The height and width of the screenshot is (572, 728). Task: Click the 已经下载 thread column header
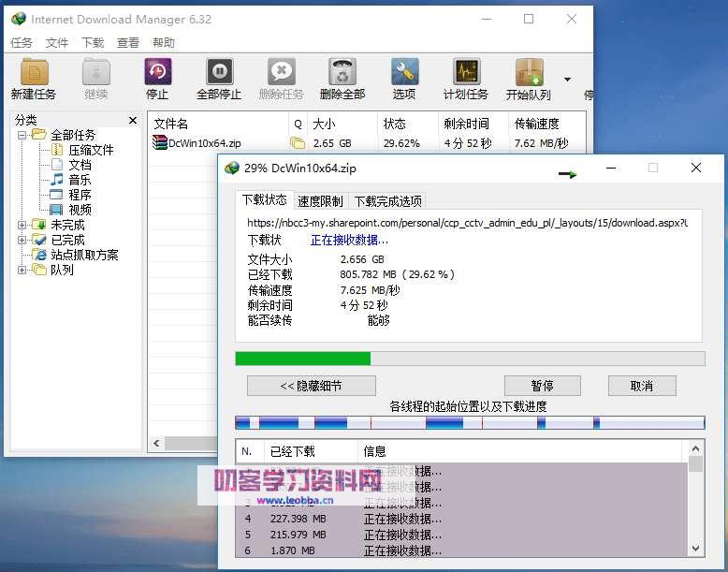point(311,451)
